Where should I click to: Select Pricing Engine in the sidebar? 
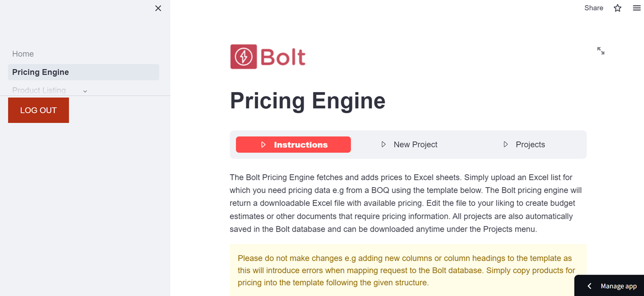(40, 72)
